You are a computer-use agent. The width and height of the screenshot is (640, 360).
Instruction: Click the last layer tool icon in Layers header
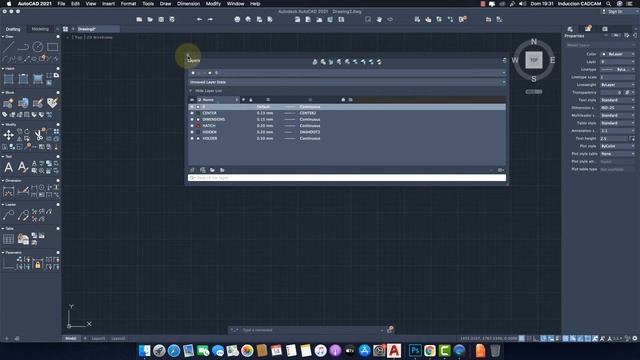click(379, 62)
